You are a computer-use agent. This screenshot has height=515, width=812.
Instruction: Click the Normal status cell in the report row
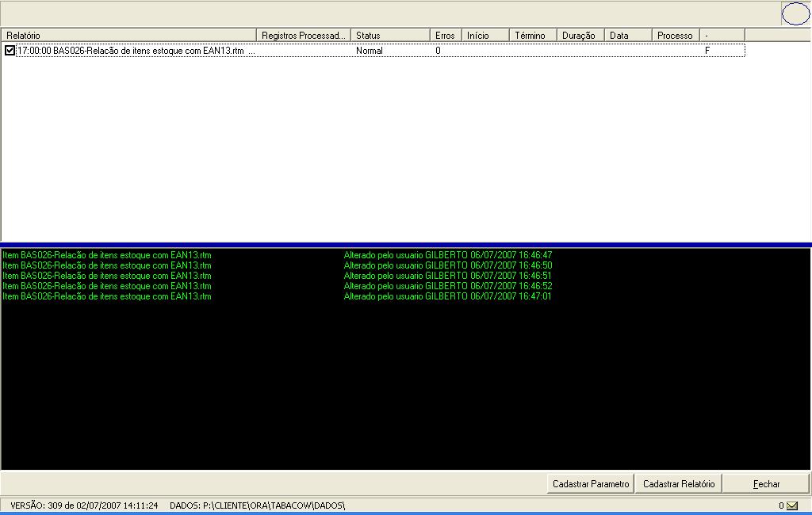click(x=370, y=51)
